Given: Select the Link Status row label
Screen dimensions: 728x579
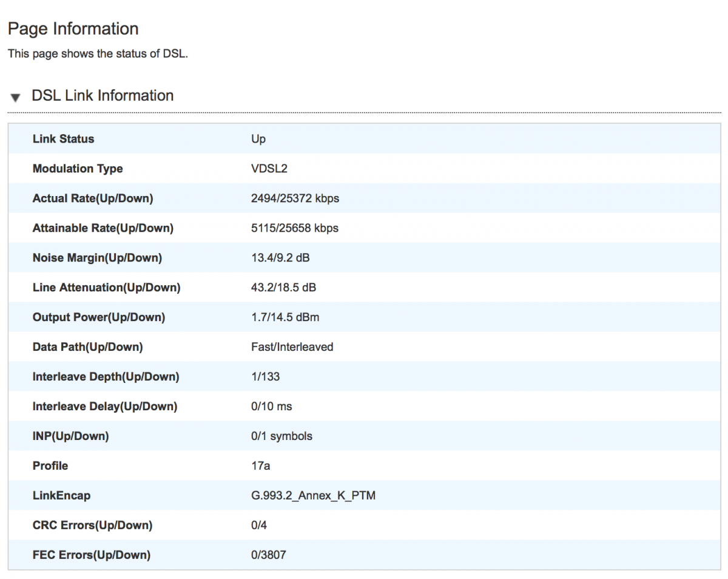Looking at the screenshot, I should pyautogui.click(x=64, y=139).
